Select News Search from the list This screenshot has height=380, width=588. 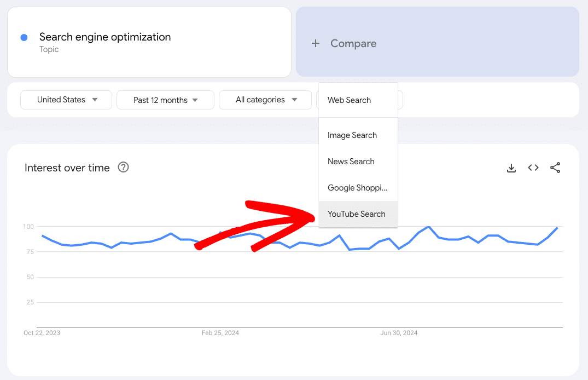[351, 161]
